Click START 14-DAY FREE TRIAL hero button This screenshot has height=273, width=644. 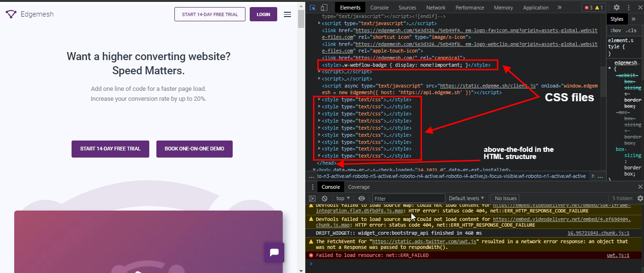point(110,149)
